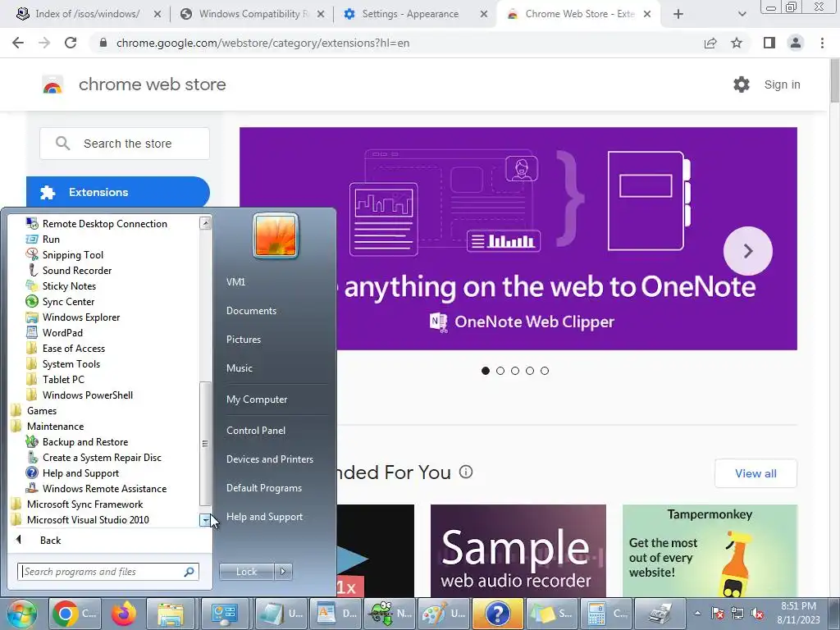The image size is (840, 630).
Task: Switch to Windows Compatibility tab
Action: 252,14
